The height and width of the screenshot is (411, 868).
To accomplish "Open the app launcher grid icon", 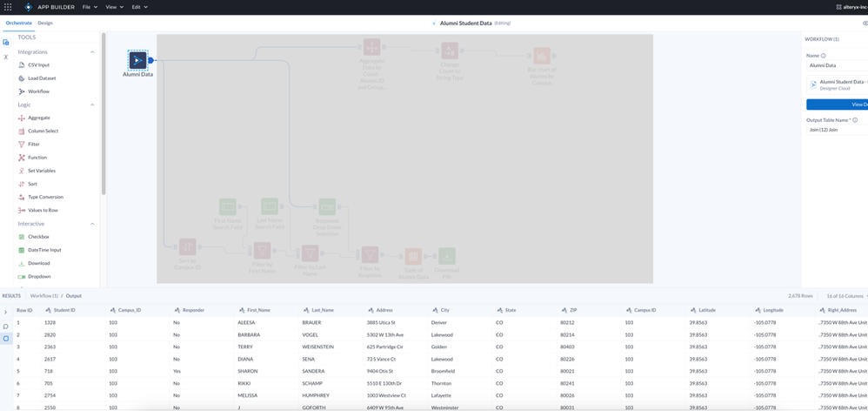I will [x=8, y=7].
